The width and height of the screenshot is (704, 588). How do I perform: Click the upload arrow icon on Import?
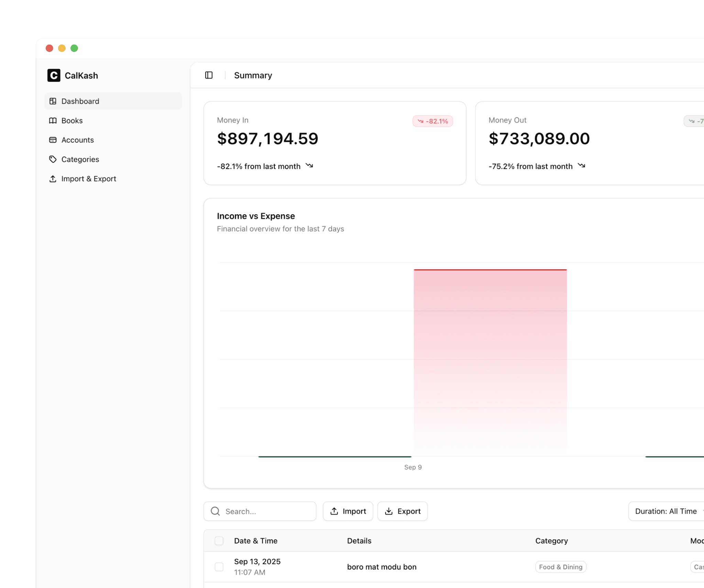pyautogui.click(x=334, y=511)
